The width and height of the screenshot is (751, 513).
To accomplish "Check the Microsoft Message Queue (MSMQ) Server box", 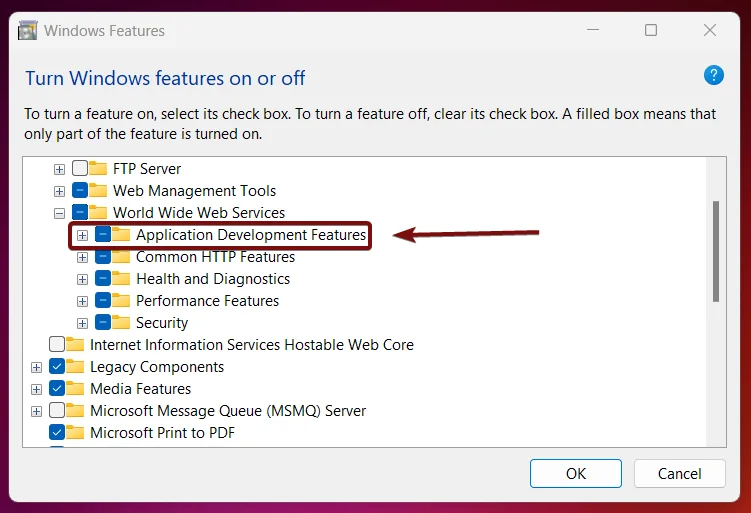I will click(57, 410).
